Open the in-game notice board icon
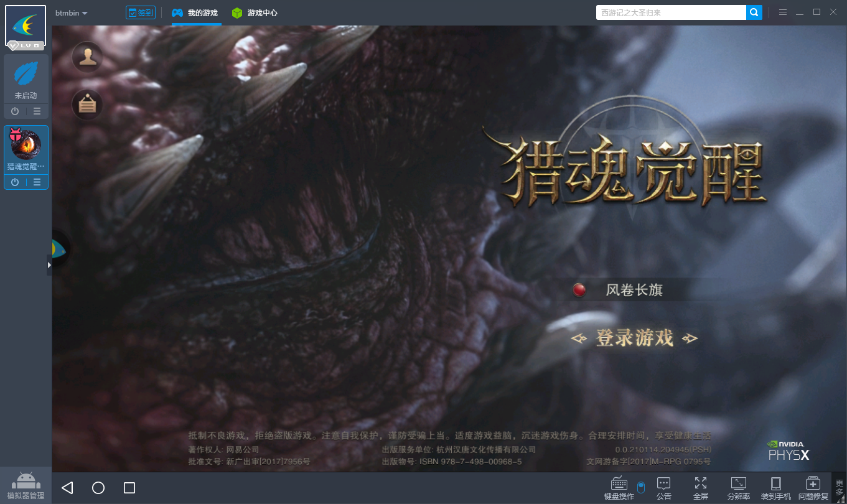847x504 pixels. coord(88,105)
